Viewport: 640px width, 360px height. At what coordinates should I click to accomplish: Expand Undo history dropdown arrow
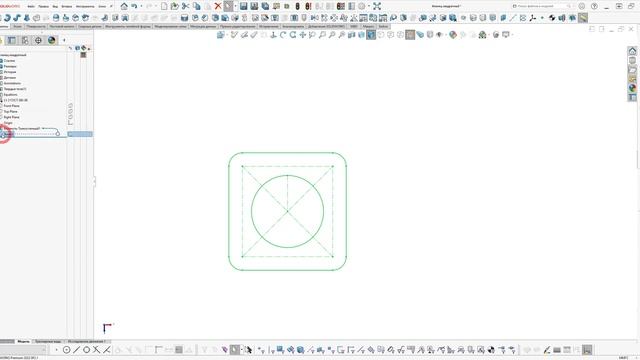coord(141,6)
